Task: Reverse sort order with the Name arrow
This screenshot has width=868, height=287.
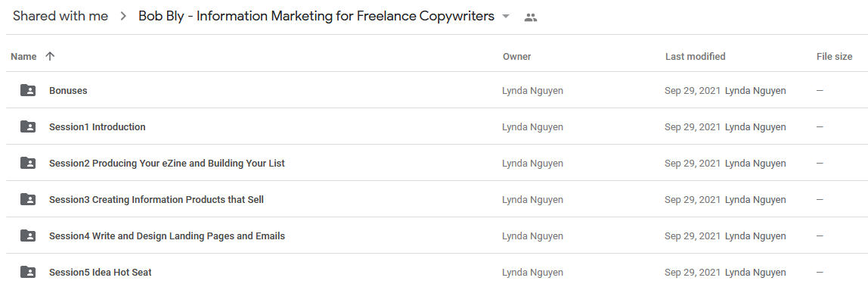Action: coord(50,56)
